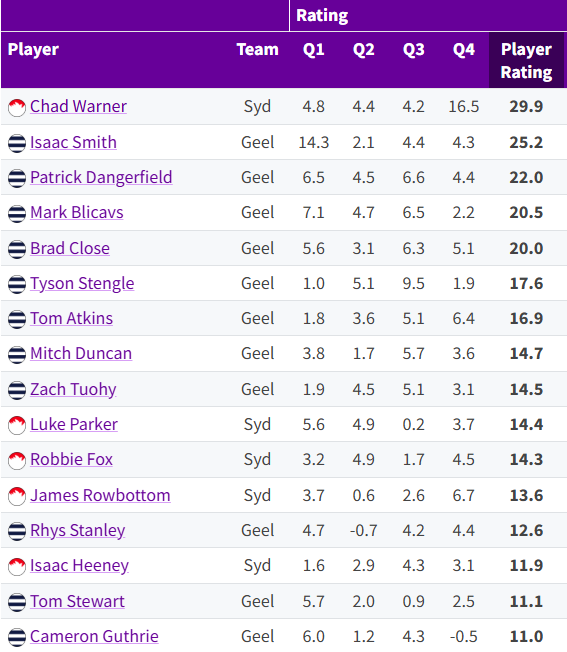Sort table by Player column header

(x=33, y=49)
